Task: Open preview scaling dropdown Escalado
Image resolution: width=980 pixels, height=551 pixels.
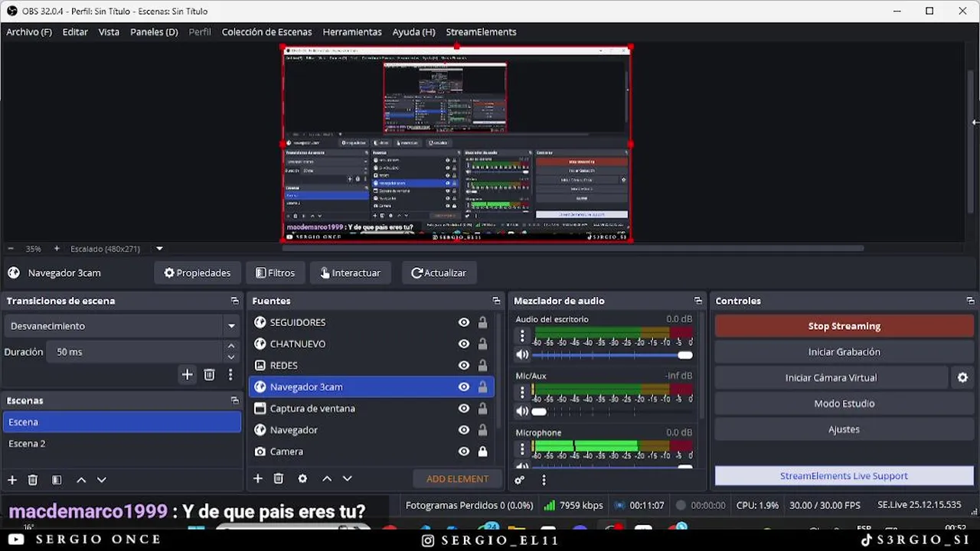Action: click(116, 249)
